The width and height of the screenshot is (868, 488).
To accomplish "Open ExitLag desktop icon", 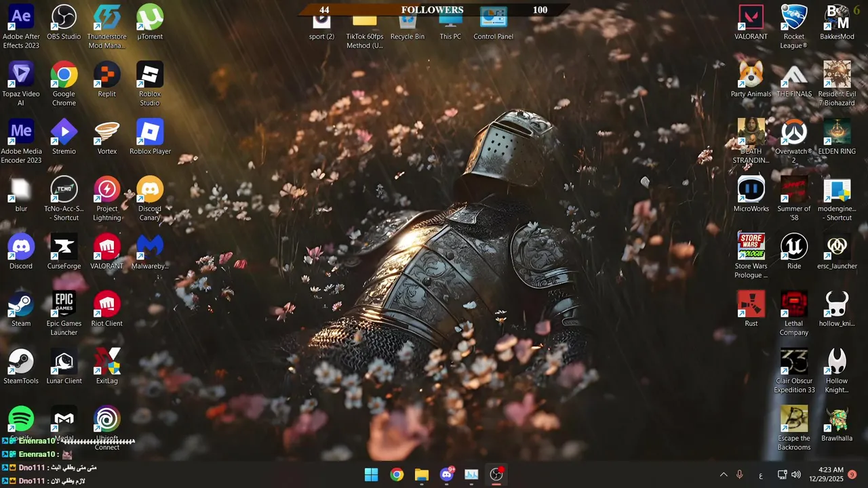I will (x=106, y=367).
